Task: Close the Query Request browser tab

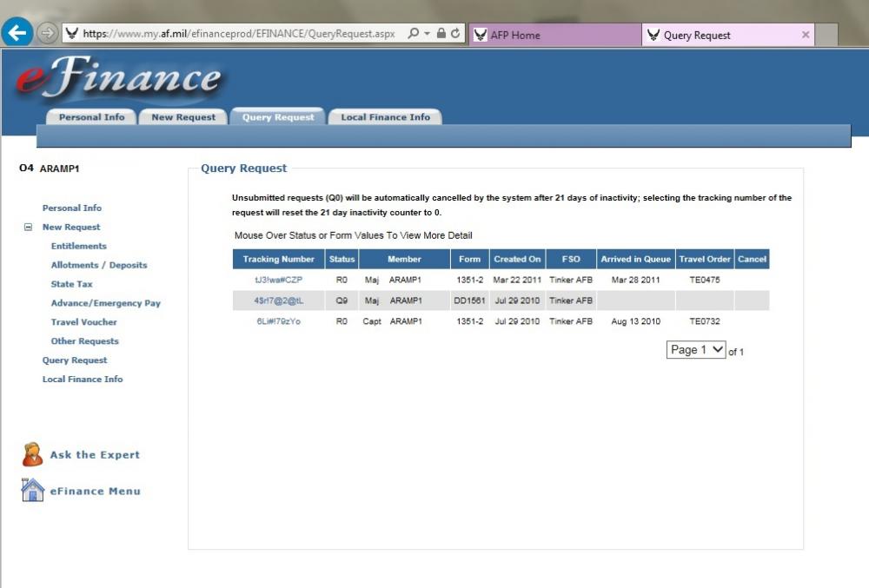Action: [x=806, y=35]
